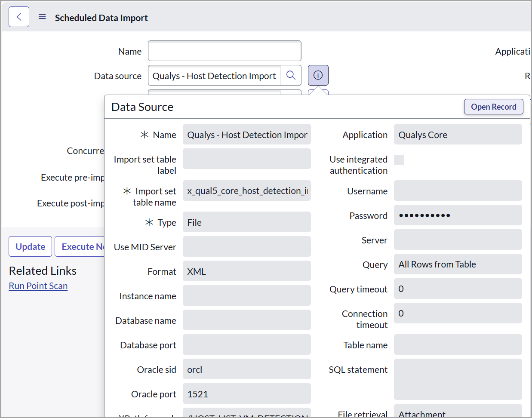Click the Data source field with Qualys text
This screenshot has width=532, height=418.
click(x=214, y=76)
